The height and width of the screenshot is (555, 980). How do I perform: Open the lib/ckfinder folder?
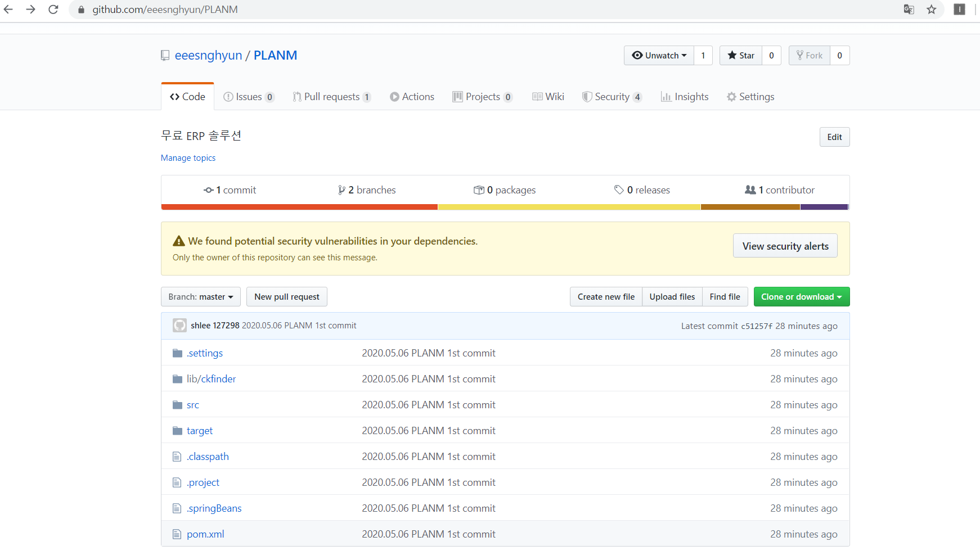click(x=212, y=379)
